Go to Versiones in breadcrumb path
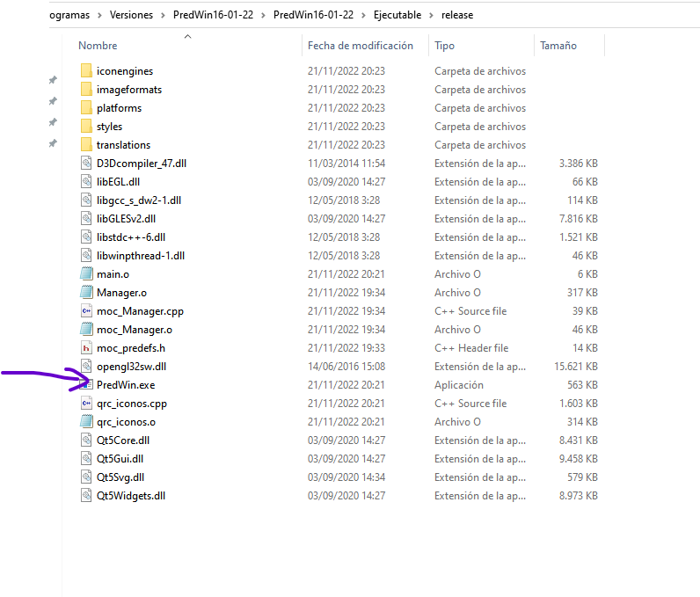700x597 pixels. click(131, 15)
